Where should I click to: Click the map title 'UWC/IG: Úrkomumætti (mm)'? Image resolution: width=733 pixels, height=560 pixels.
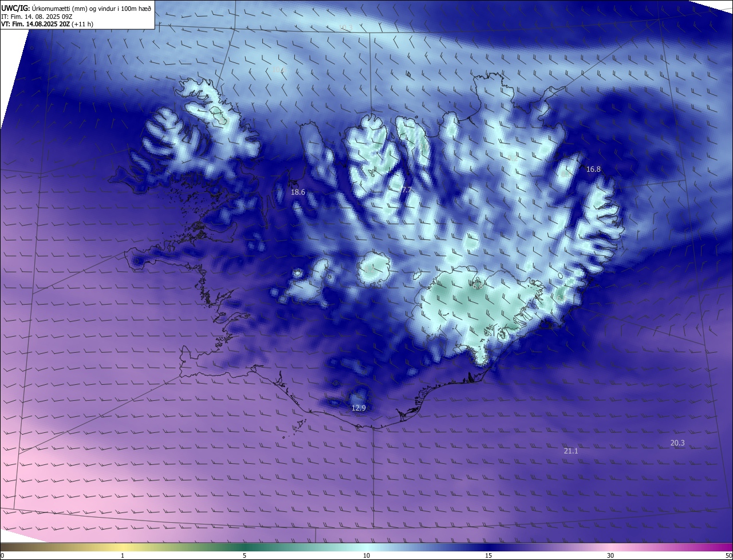point(44,8)
